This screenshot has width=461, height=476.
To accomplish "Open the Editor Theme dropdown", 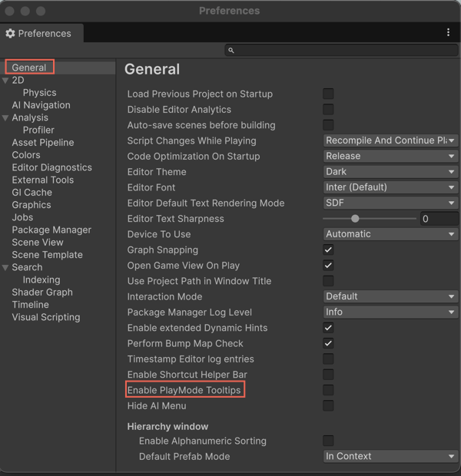I will (390, 172).
